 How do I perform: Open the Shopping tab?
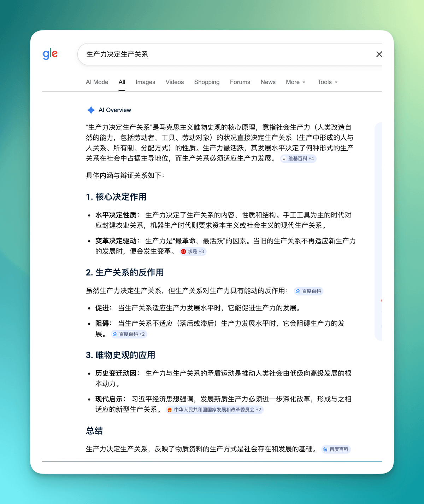click(207, 82)
